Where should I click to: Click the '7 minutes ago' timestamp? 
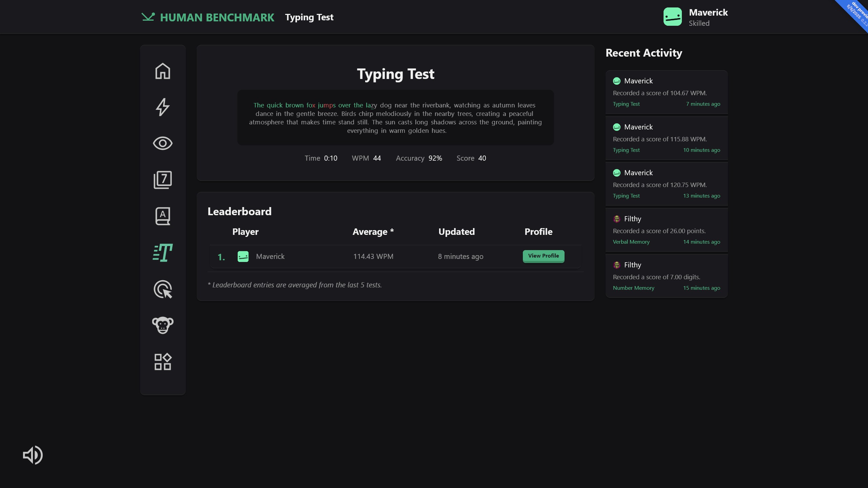click(x=703, y=104)
